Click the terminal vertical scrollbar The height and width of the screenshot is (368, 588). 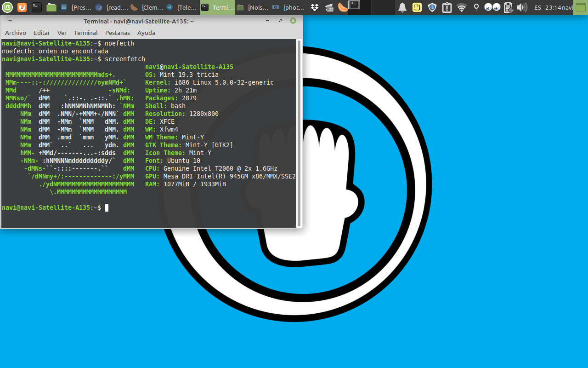click(299, 133)
